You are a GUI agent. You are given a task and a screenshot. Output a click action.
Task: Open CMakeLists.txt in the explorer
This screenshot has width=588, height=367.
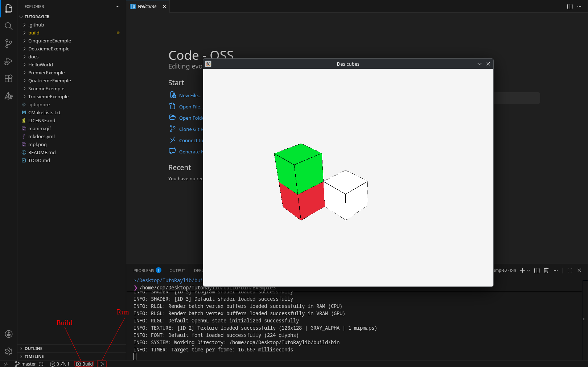pyautogui.click(x=44, y=113)
